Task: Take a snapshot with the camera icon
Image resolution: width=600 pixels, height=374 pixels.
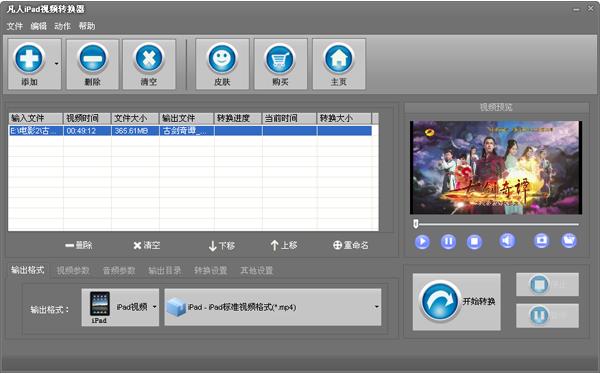Action: [541, 241]
